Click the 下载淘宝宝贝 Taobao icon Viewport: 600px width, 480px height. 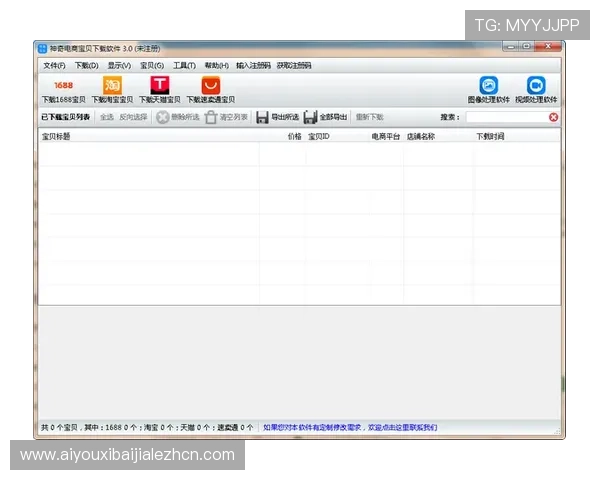[x=112, y=86]
